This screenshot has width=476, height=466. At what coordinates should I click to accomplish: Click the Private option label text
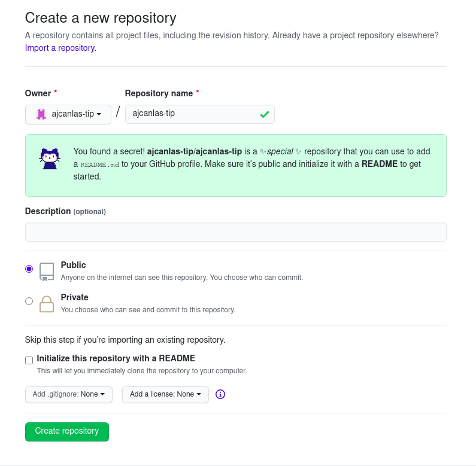point(75,297)
